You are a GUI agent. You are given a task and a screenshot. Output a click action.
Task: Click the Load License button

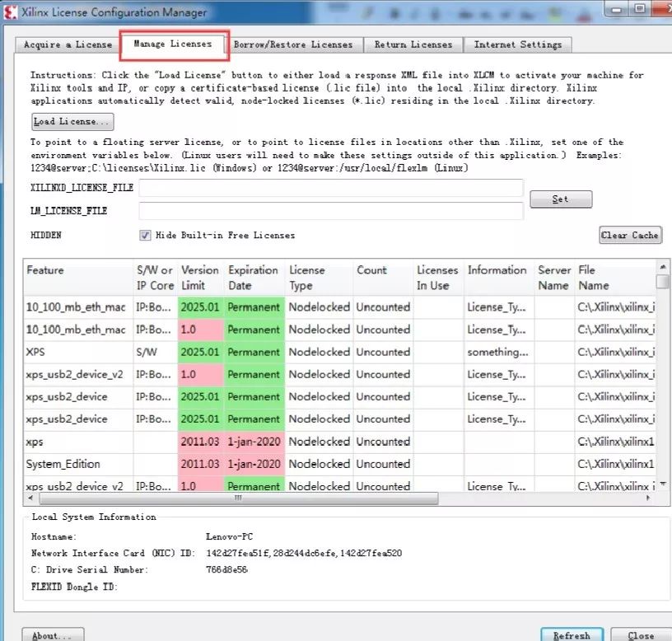coord(72,122)
